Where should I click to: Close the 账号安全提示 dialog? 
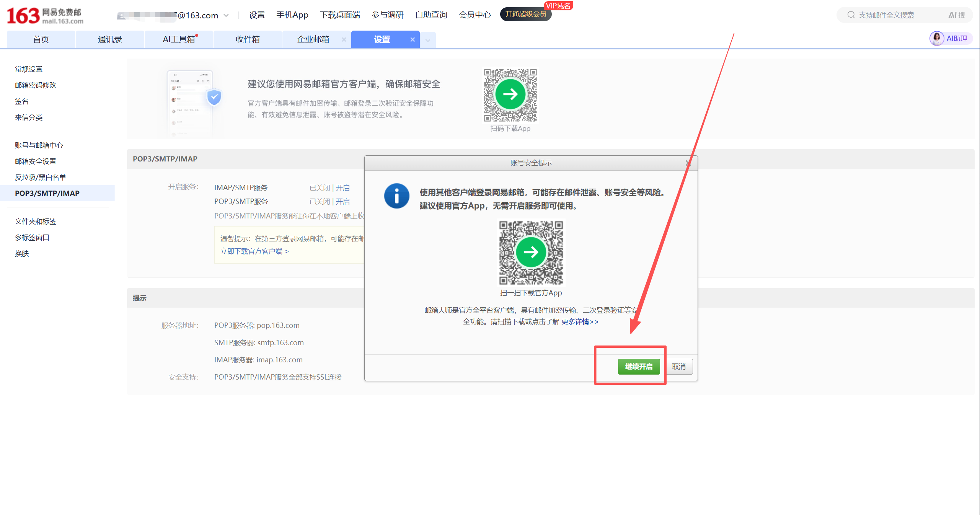click(x=688, y=163)
